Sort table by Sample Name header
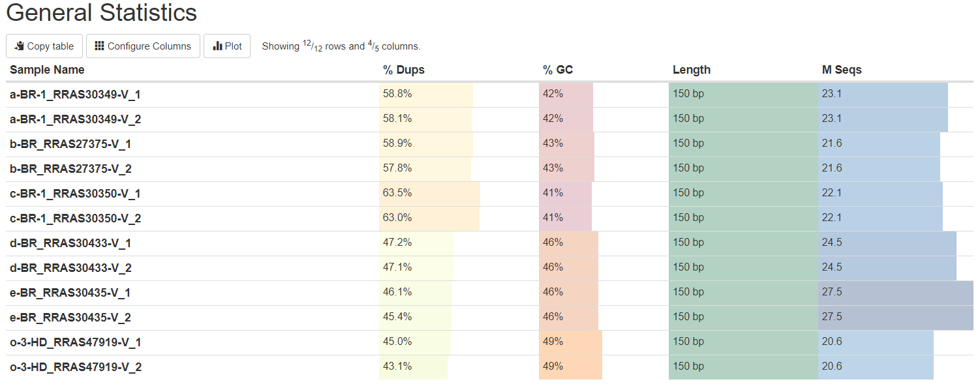This screenshot has height=388, width=980. [47, 70]
